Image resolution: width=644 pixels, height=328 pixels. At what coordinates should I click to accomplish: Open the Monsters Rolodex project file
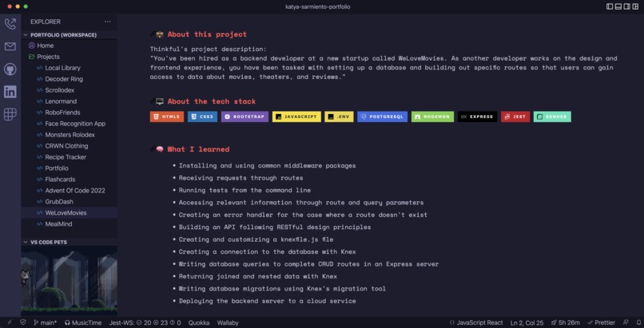click(69, 135)
